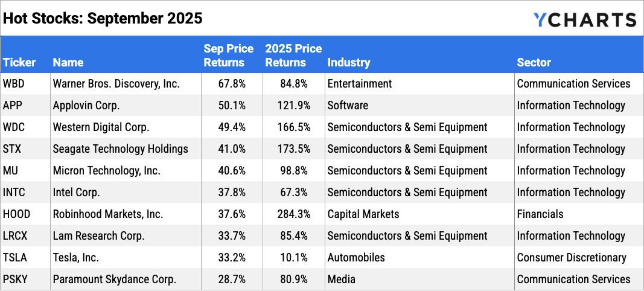The image size is (644, 291).
Task: Click the Hot Stocks: September 2025 title
Action: [103, 18]
